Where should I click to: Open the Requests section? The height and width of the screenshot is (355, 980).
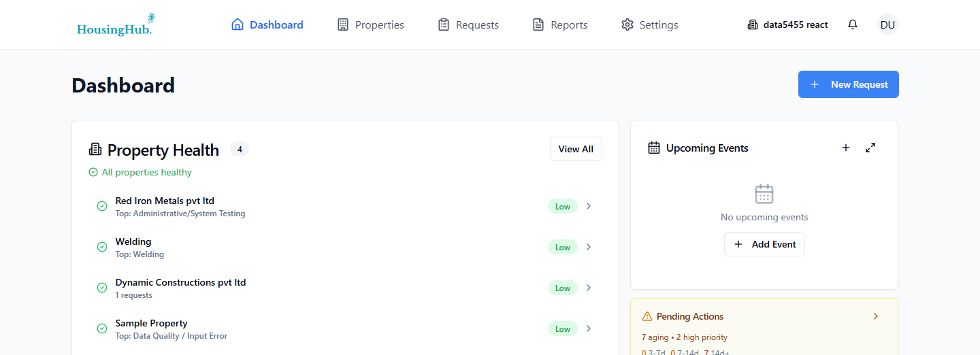pyautogui.click(x=468, y=24)
